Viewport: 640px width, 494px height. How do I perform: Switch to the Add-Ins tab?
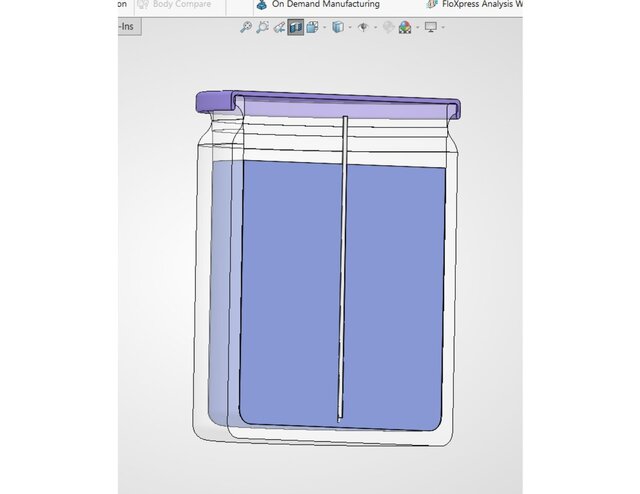[x=127, y=26]
